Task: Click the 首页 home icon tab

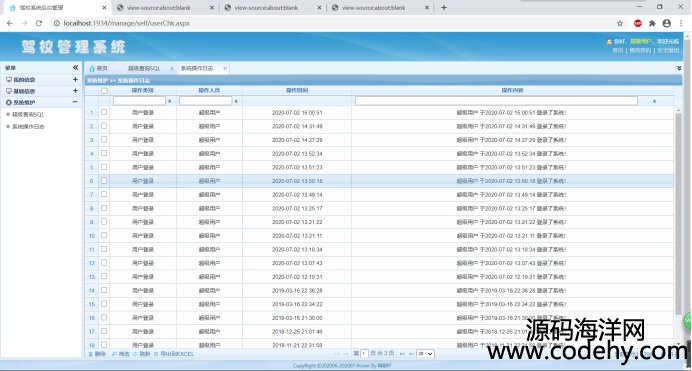Action: click(98, 68)
